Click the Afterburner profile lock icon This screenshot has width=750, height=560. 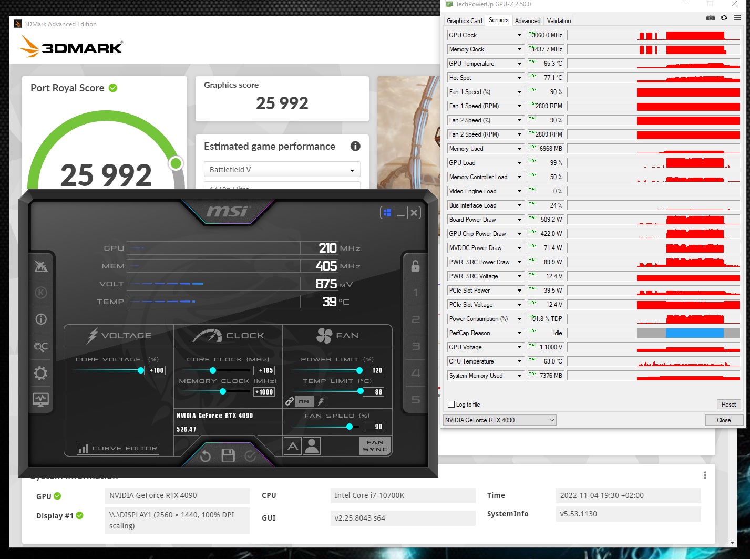[415, 266]
